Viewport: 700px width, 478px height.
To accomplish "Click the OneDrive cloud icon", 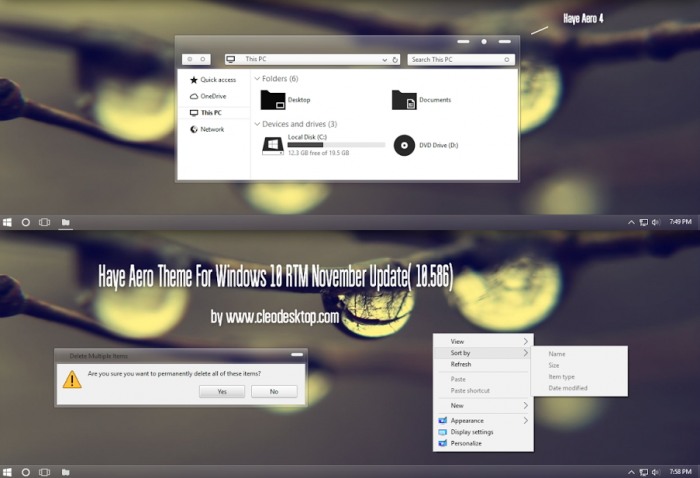I will tap(194, 96).
